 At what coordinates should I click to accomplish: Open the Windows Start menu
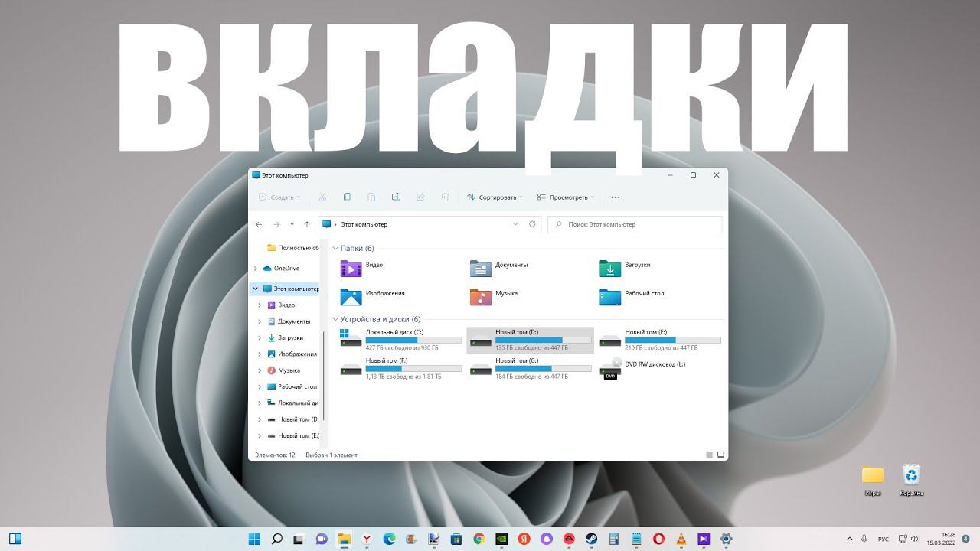[x=255, y=539]
